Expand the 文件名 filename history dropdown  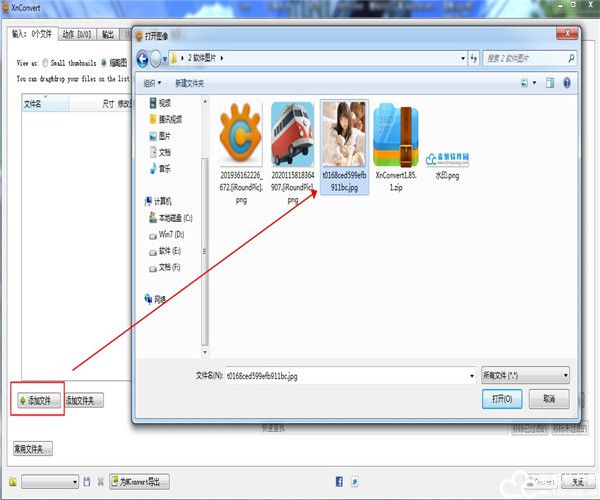471,376
